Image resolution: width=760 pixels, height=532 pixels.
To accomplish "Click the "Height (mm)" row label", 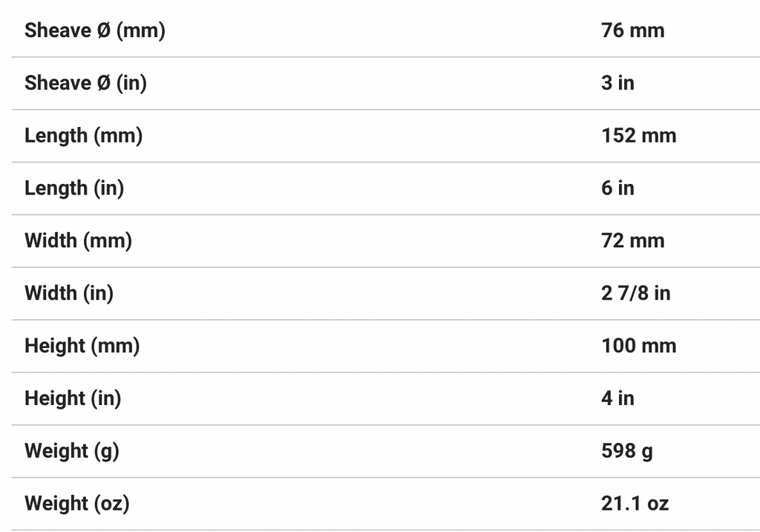I will pyautogui.click(x=82, y=346).
